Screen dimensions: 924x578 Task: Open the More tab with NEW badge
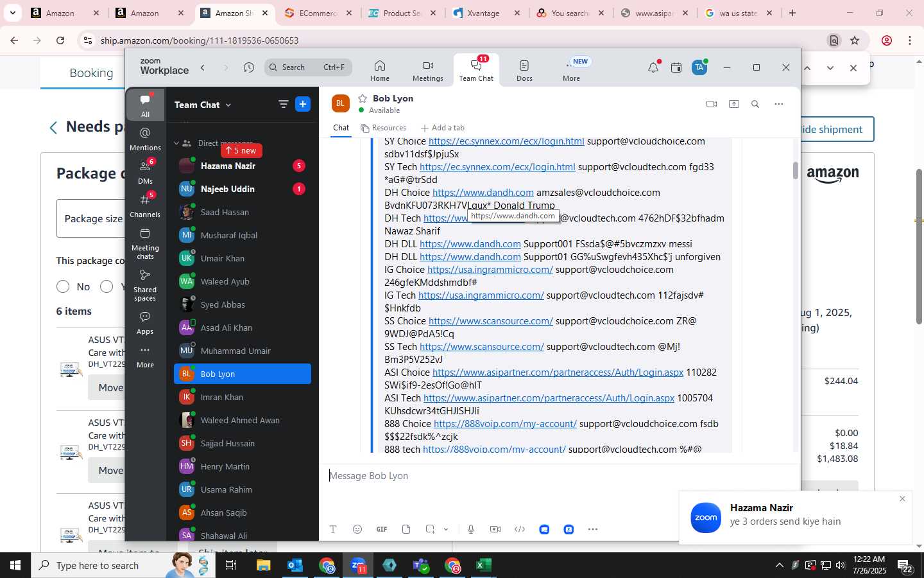click(x=571, y=71)
